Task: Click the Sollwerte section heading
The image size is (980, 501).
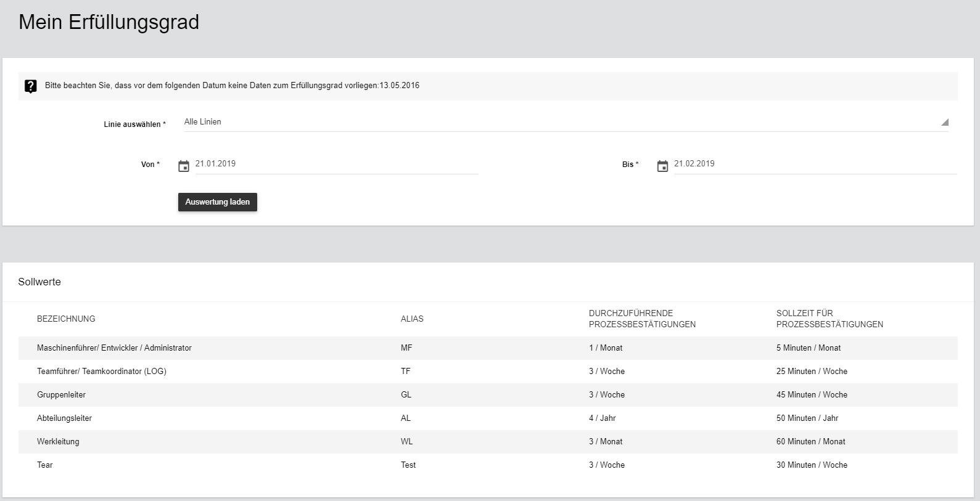Action: click(39, 282)
